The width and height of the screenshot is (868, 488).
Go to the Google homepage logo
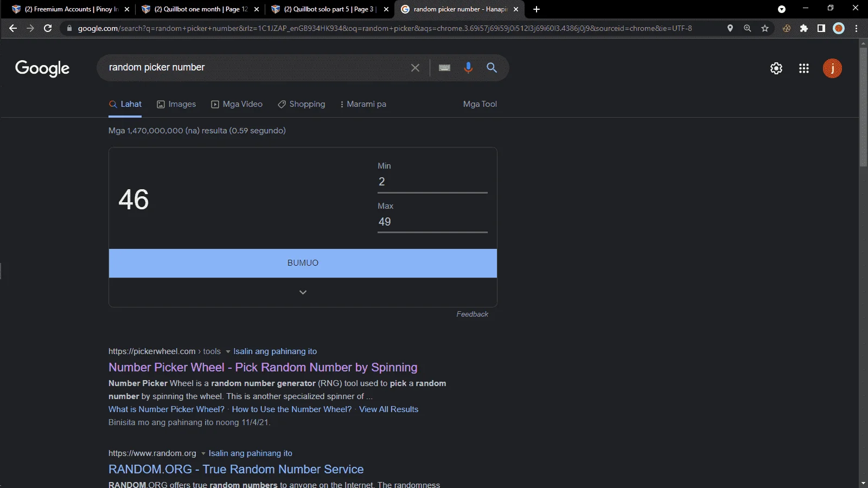tap(42, 68)
